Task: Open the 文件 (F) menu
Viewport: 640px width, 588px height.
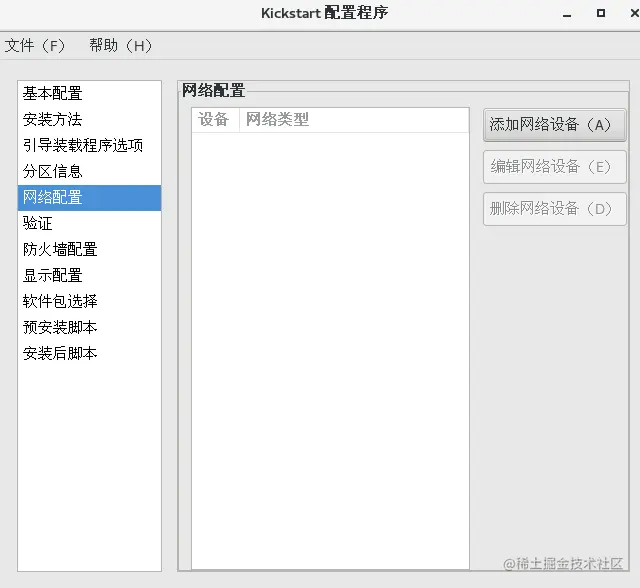Action: click(x=35, y=45)
